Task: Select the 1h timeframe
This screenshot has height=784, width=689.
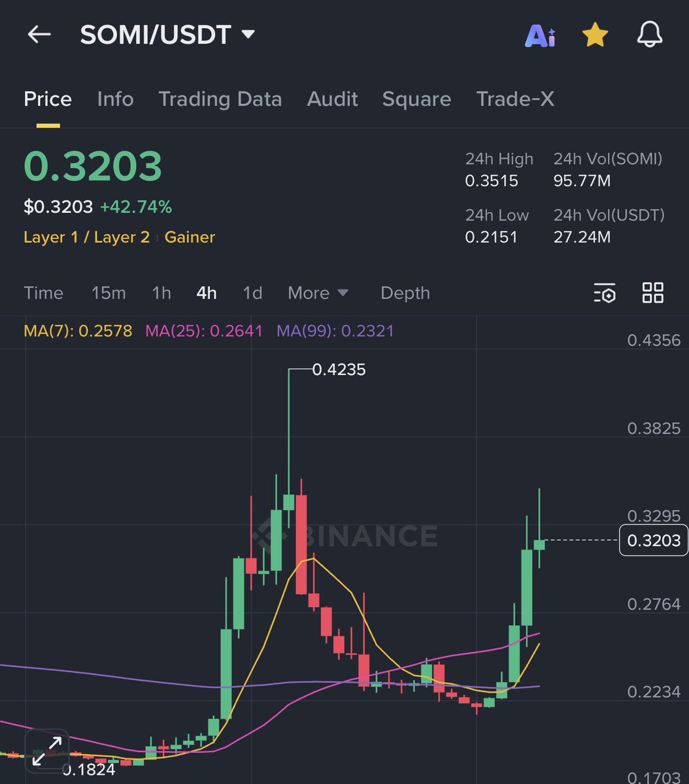Action: 161,293
